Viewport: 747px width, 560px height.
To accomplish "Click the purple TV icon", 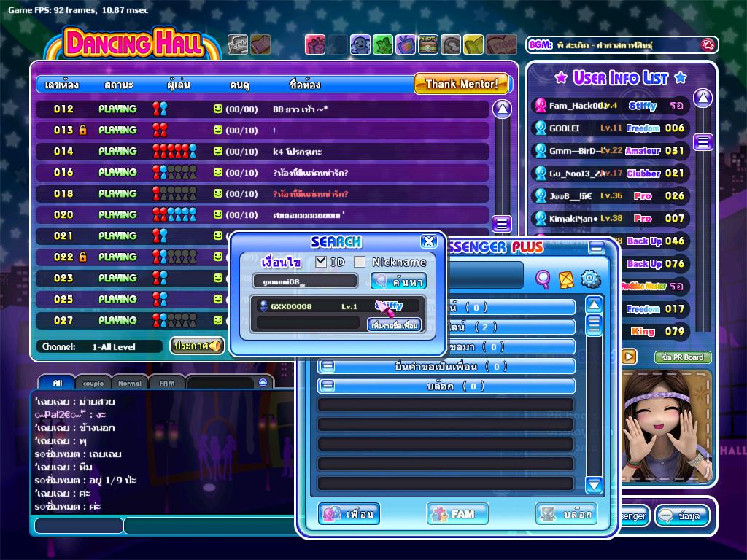I will [x=406, y=44].
